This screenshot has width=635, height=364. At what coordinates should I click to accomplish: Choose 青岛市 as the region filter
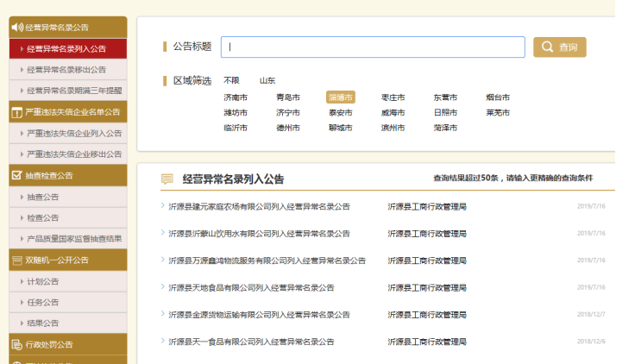pyautogui.click(x=288, y=97)
